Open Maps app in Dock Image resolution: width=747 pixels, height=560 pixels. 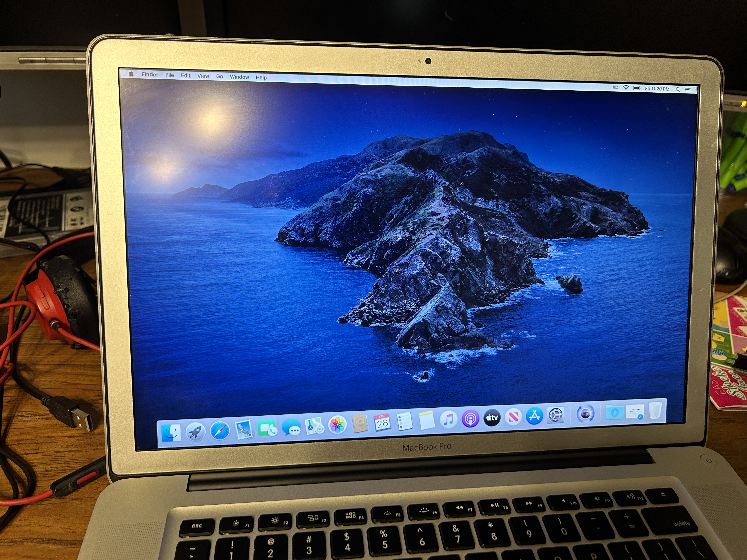314,426
